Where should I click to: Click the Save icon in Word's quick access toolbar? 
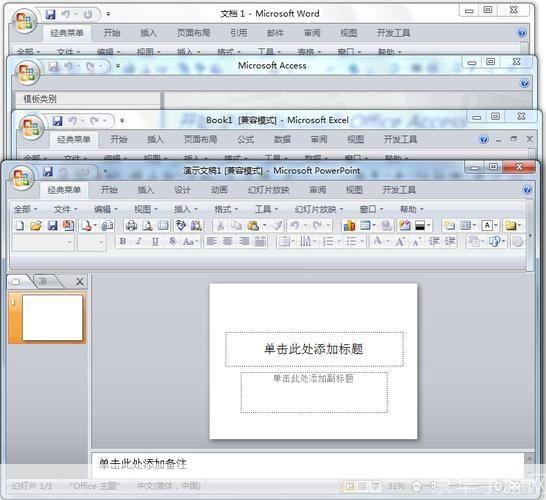coord(51,14)
